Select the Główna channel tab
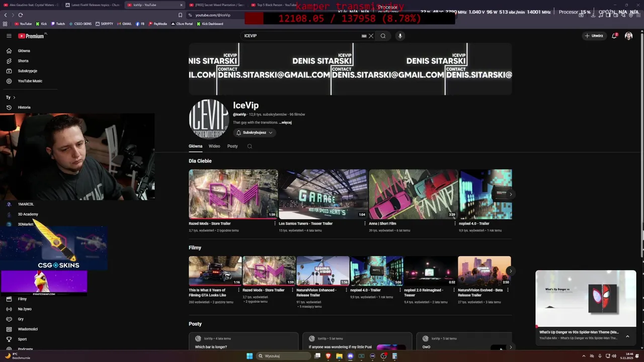This screenshot has height=362, width=644. (195, 146)
